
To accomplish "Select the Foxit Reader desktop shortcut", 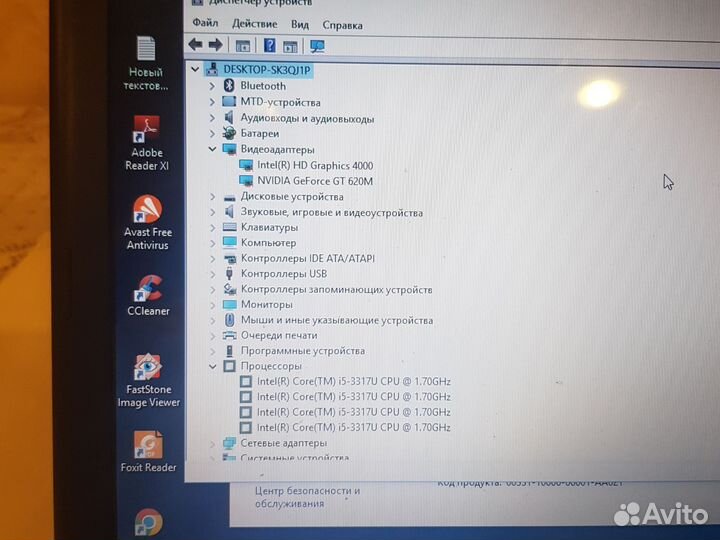I will click(x=148, y=452).
